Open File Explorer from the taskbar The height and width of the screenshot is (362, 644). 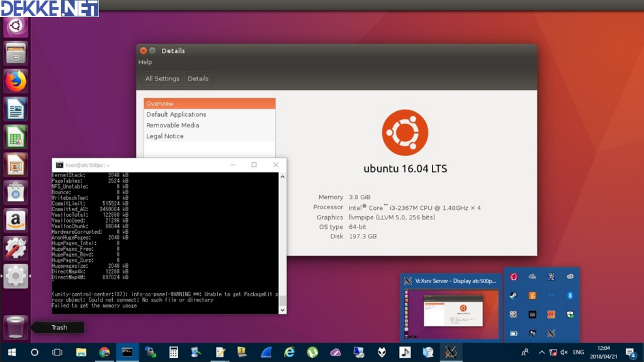click(81, 353)
